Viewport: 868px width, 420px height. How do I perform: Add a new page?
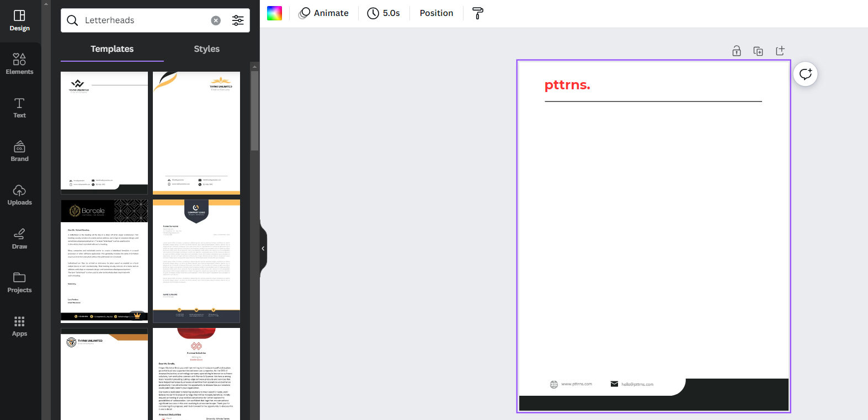(x=780, y=51)
